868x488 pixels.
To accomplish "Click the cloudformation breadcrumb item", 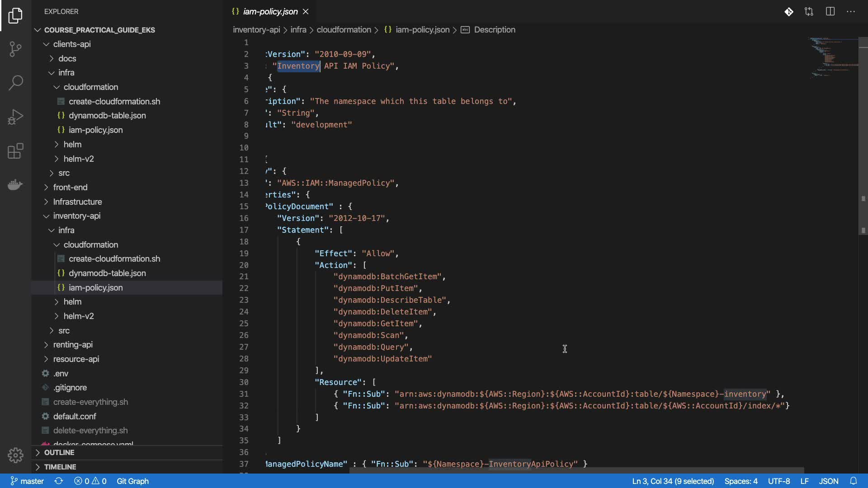I will pyautogui.click(x=344, y=30).
